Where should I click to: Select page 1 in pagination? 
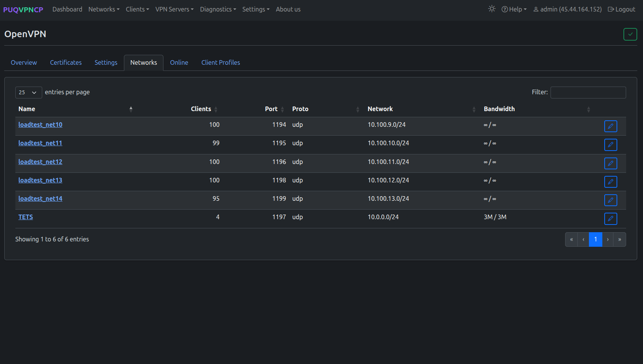click(x=595, y=239)
